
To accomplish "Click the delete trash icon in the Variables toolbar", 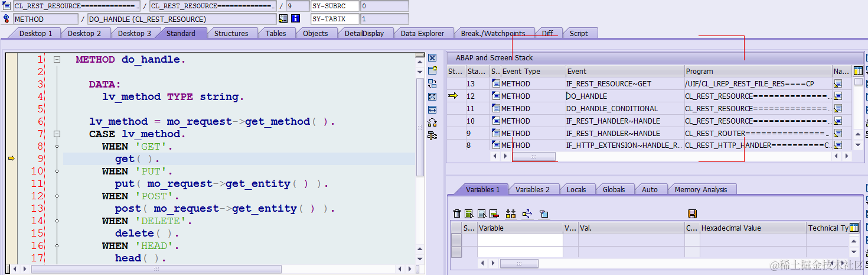I will click(x=456, y=213).
